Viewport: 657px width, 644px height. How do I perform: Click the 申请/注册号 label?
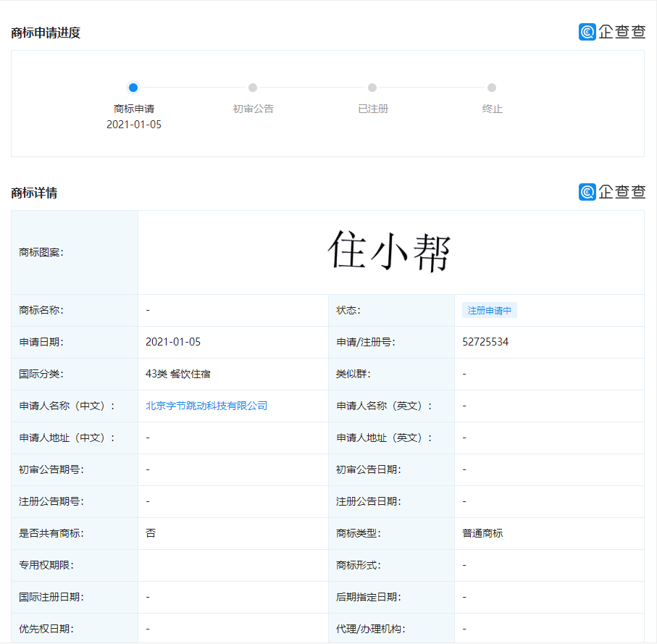point(366,342)
